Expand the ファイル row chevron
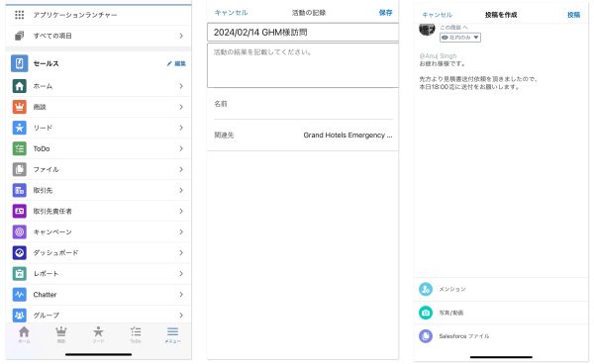 point(181,169)
